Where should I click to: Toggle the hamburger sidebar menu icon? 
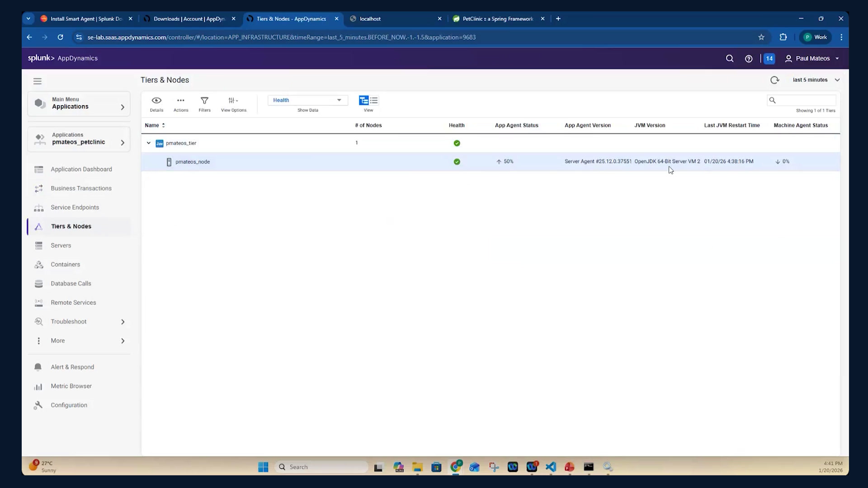point(38,81)
